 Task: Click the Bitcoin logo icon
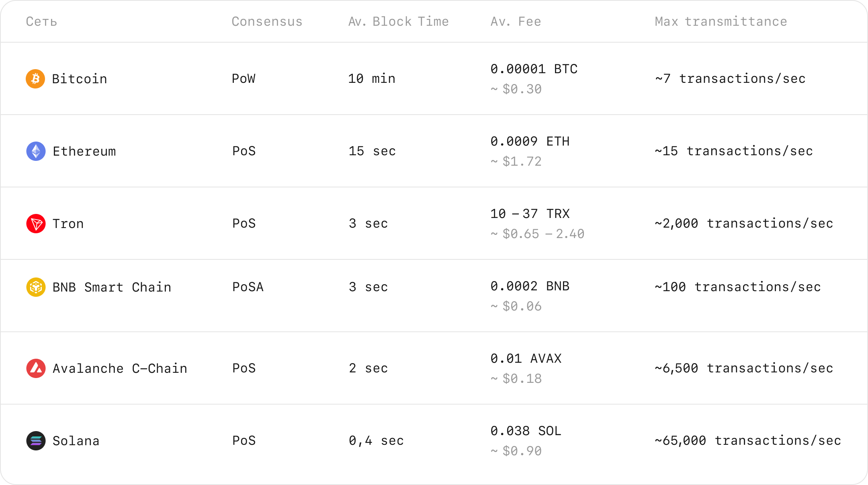(x=35, y=79)
